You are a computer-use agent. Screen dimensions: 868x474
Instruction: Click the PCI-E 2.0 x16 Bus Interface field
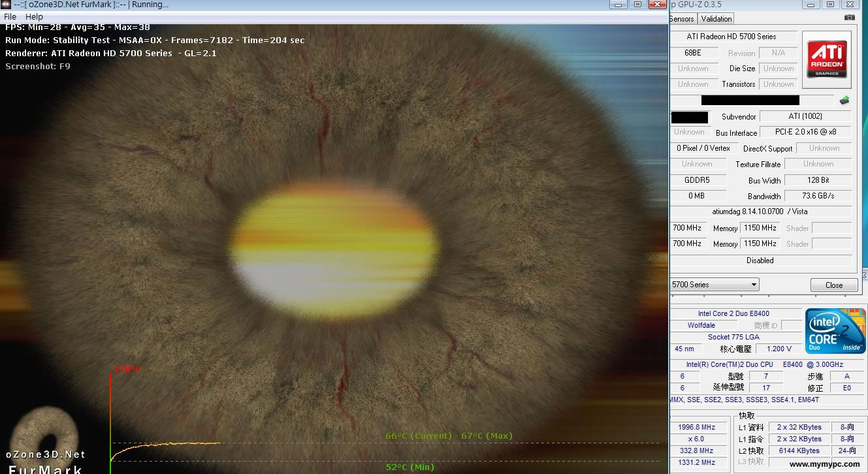(x=805, y=132)
